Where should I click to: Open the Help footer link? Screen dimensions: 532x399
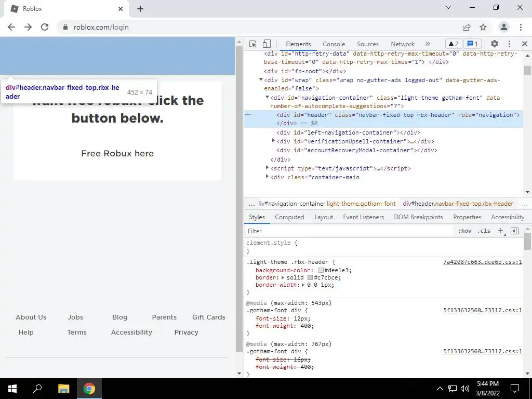tap(26, 332)
